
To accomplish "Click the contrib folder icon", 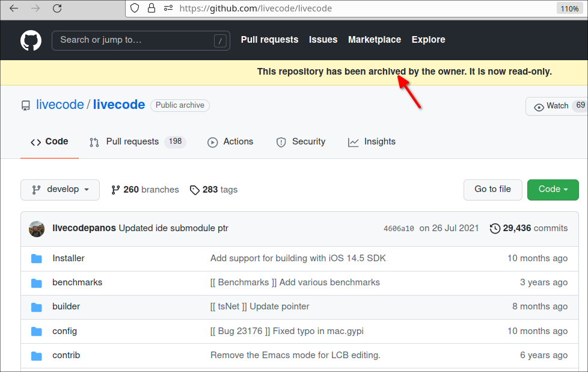I will pyautogui.click(x=37, y=356).
